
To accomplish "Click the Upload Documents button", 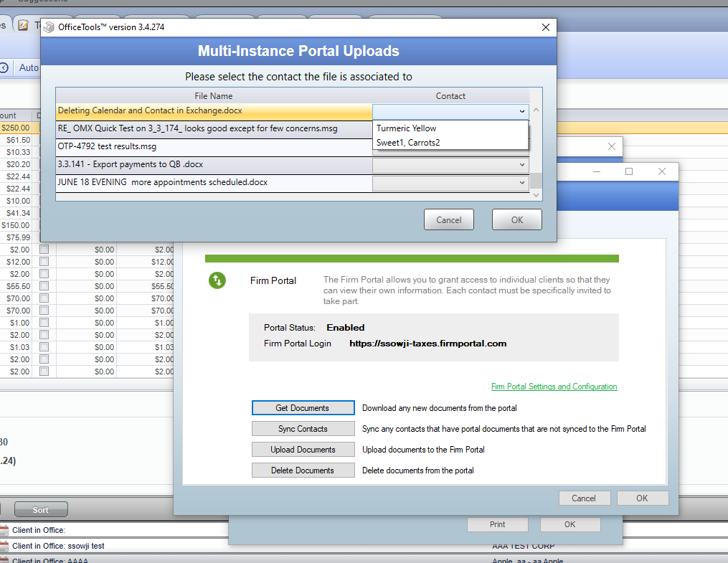I will (x=303, y=450).
